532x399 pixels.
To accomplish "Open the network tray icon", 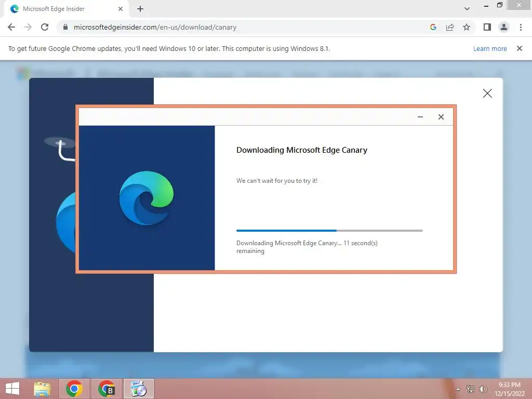I will coord(471,389).
